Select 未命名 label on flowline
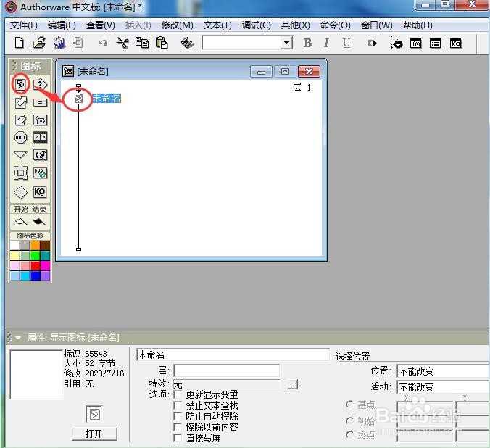This screenshot has height=448, width=490. pyautogui.click(x=107, y=98)
